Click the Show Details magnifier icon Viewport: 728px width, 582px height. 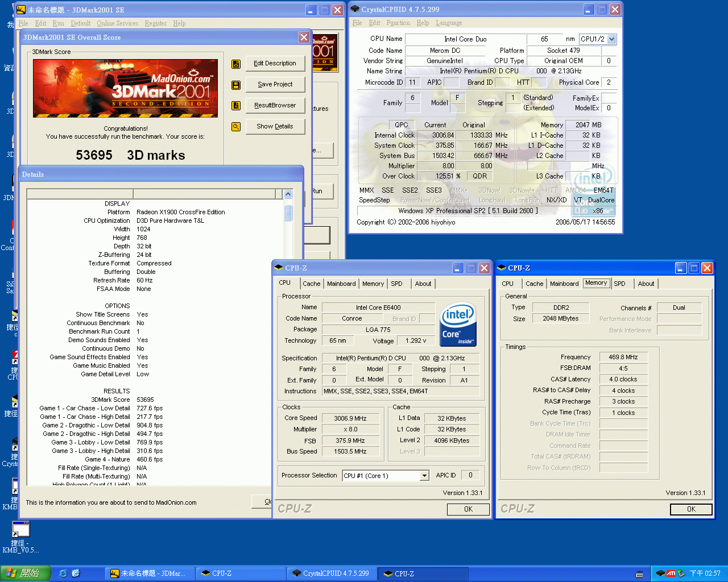tap(236, 127)
